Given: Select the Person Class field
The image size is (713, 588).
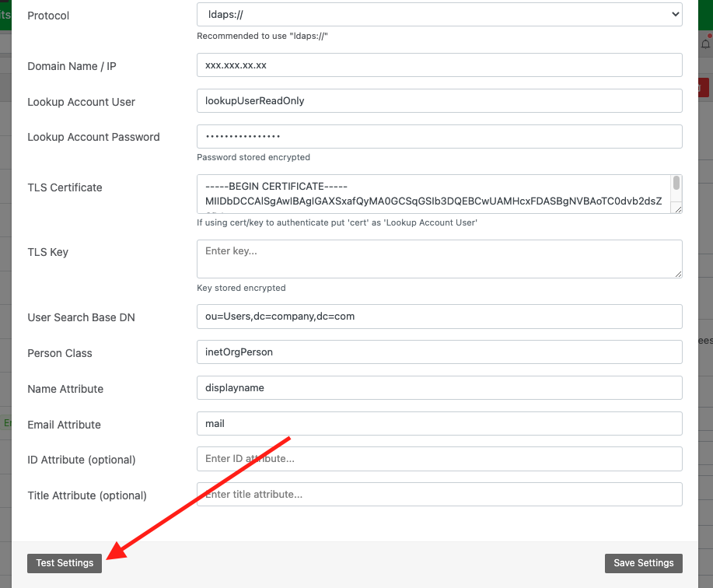Looking at the screenshot, I should click(438, 352).
